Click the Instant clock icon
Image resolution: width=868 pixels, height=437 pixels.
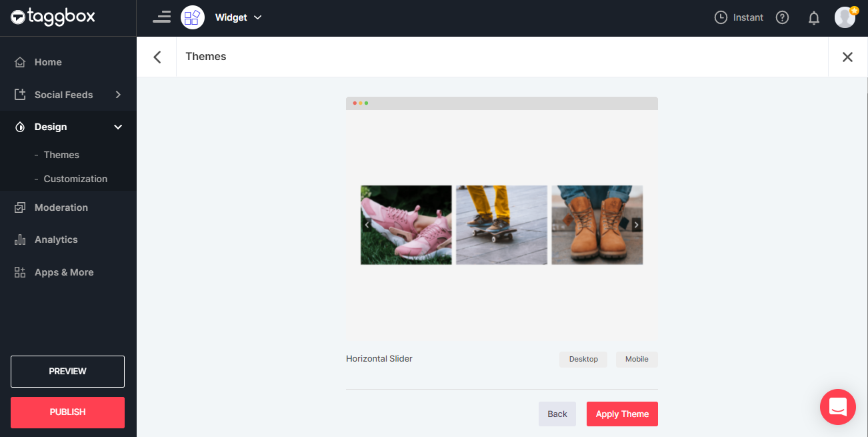coord(721,17)
